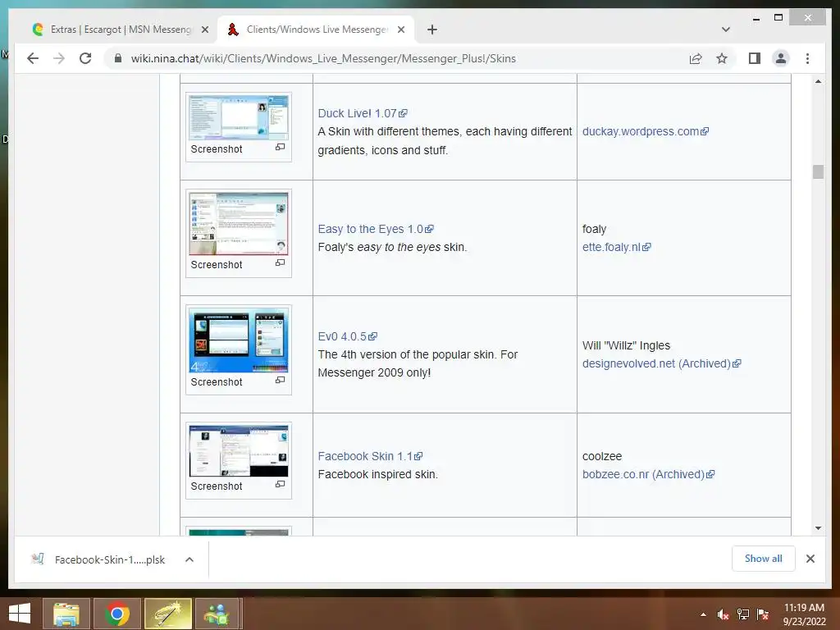Share this page via share icon
Screen dimensions: 840x630
(x=696, y=58)
